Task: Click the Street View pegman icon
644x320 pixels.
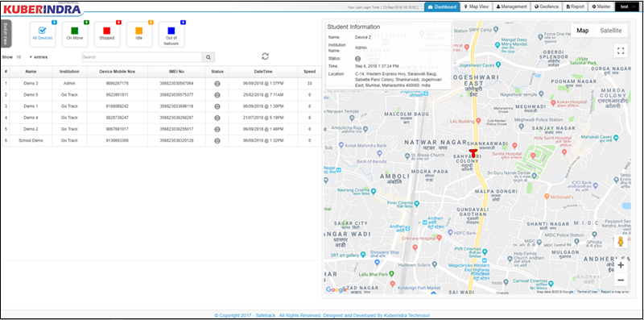Action: (x=621, y=242)
